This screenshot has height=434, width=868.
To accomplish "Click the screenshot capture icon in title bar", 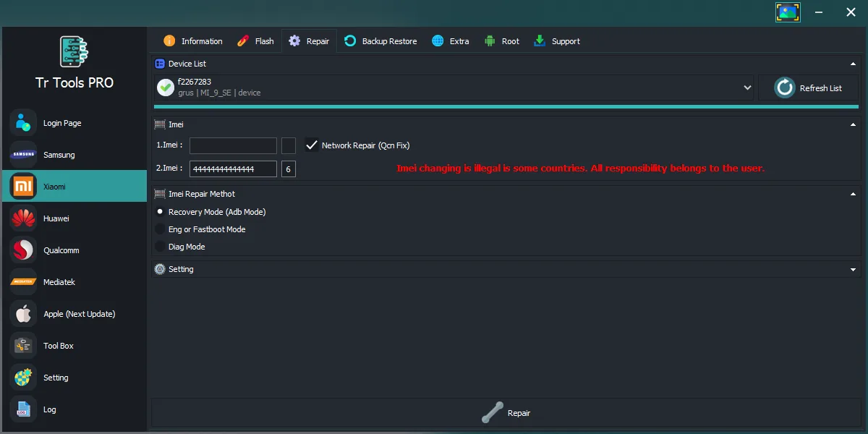I will [788, 12].
